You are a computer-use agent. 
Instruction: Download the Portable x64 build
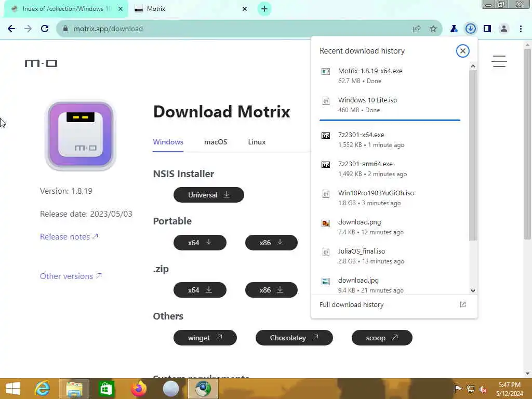[x=200, y=243]
